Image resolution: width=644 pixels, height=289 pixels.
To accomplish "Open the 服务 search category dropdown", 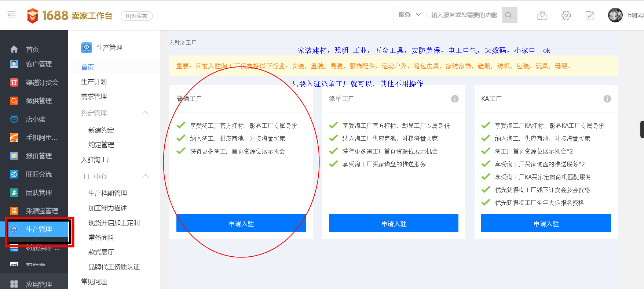I will (x=410, y=15).
